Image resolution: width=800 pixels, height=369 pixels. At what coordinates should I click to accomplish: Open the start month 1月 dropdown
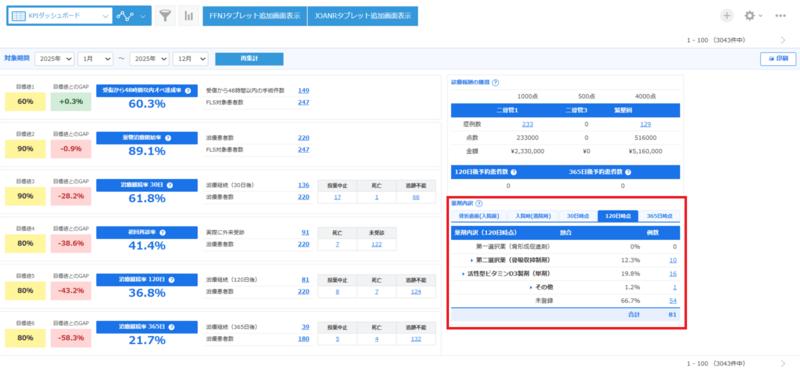click(95, 59)
